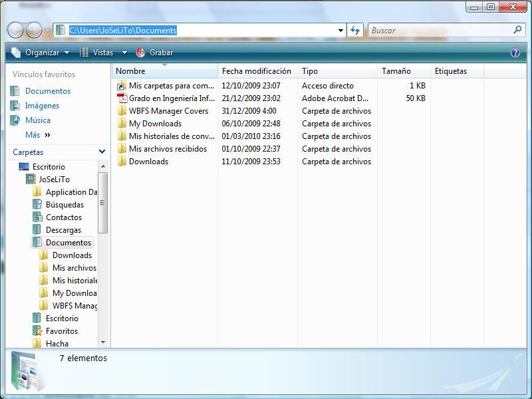Open the Imágenes favorite link
This screenshot has height=399, width=532.
coord(42,106)
